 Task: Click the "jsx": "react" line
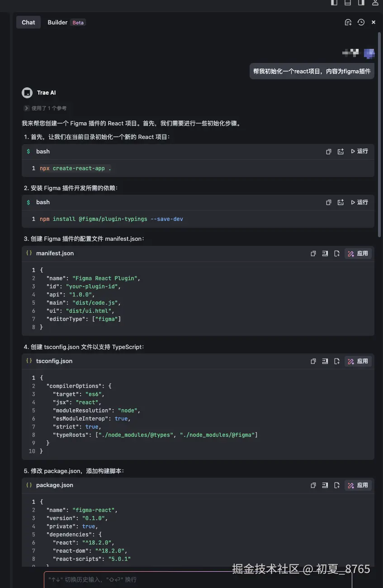coord(77,402)
